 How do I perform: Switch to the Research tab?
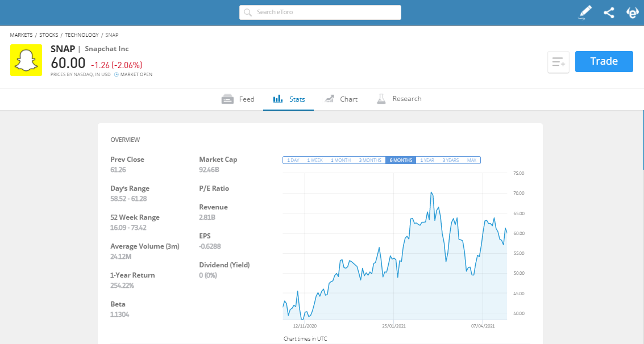[x=399, y=99]
